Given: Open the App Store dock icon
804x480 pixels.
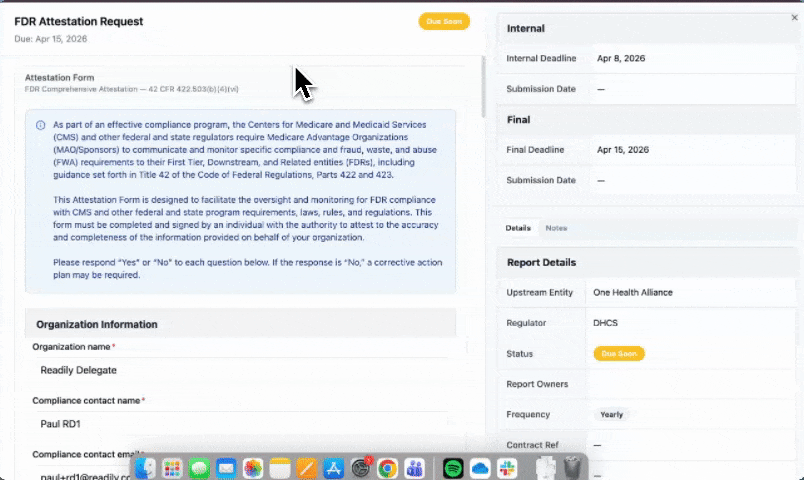Looking at the screenshot, I should click(333, 468).
